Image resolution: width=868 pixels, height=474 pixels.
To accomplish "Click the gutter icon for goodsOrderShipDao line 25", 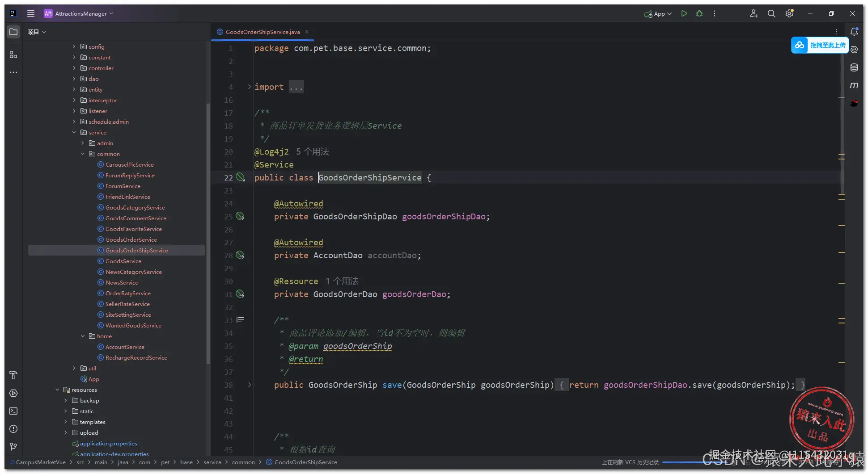I will click(240, 216).
